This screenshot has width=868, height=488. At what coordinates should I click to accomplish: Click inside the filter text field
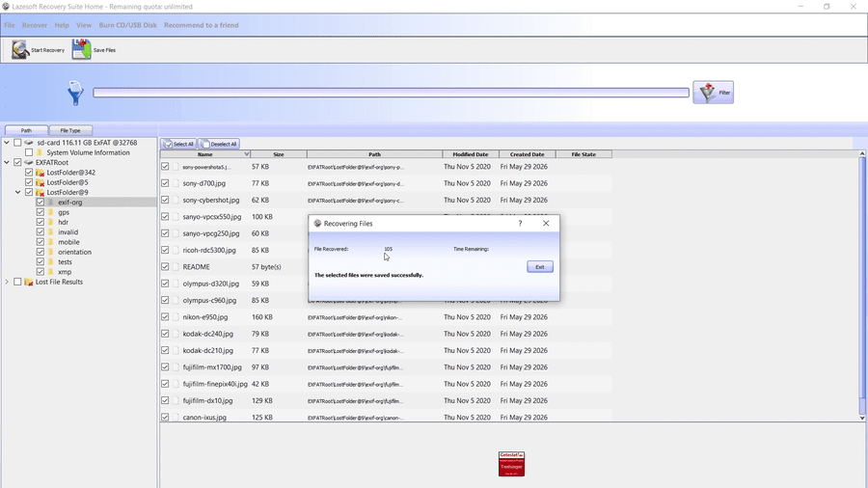(391, 93)
